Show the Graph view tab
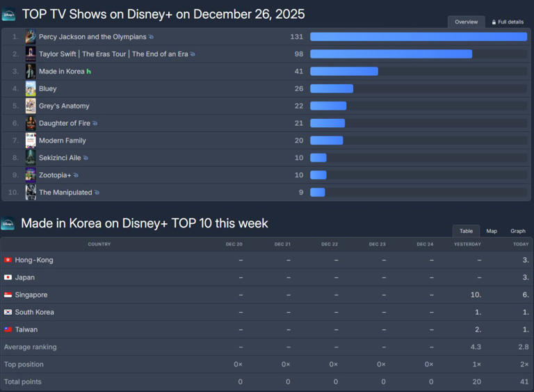The image size is (534, 392). pos(518,231)
